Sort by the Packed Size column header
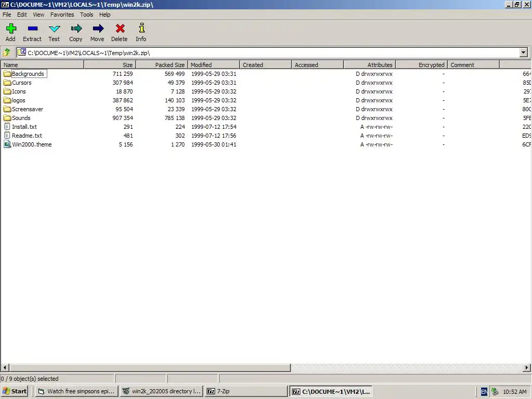532x399 pixels. pos(162,65)
